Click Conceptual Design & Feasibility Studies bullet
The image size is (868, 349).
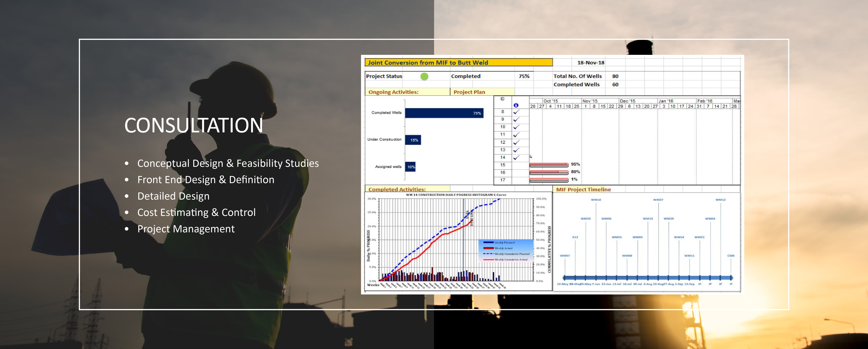(228, 163)
